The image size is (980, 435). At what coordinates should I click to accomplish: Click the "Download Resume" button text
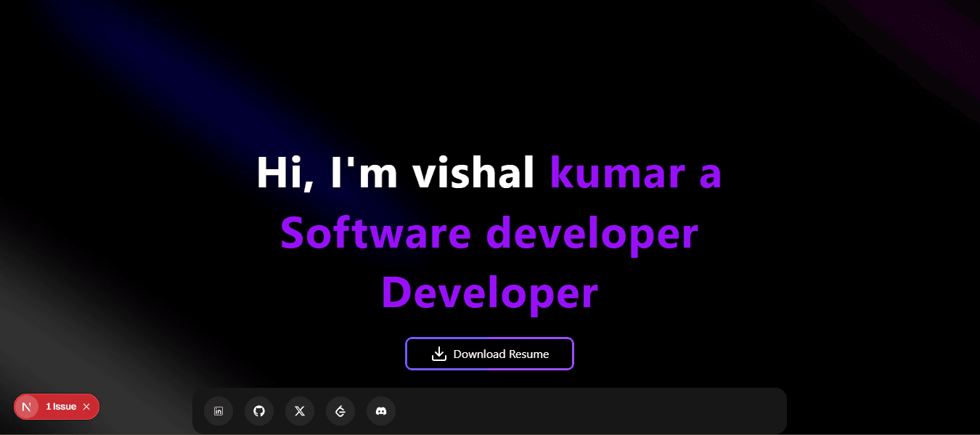click(501, 354)
